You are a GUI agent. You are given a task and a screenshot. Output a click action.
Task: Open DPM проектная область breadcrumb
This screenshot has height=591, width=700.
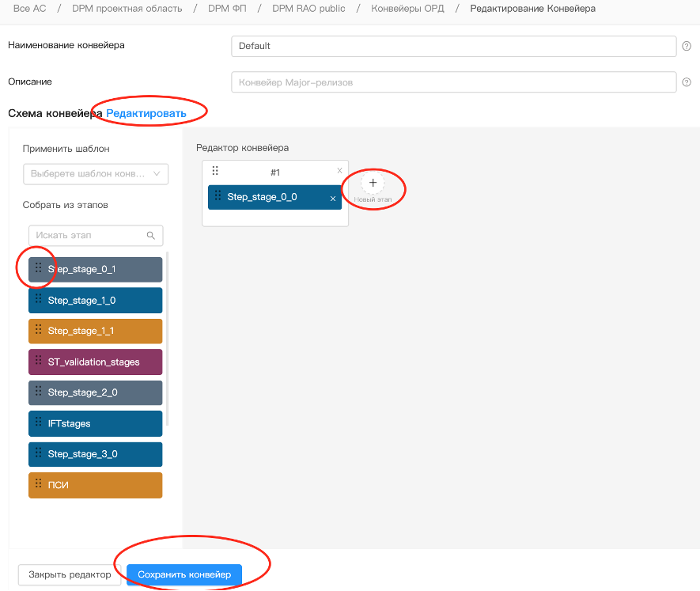tap(127, 9)
